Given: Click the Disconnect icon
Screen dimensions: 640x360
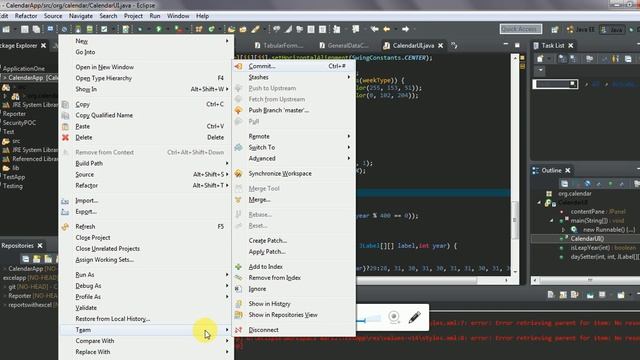Looking at the screenshot, I should (238, 330).
